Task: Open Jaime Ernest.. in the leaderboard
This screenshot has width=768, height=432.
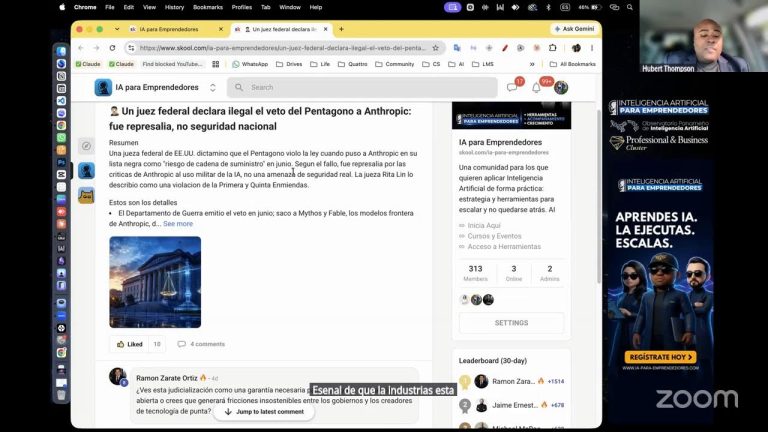Action: (515, 405)
